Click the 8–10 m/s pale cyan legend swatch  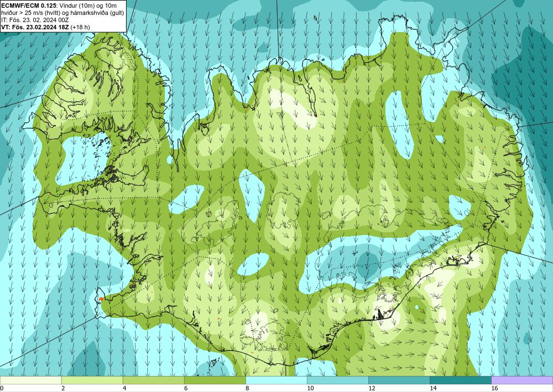tap(276, 380)
